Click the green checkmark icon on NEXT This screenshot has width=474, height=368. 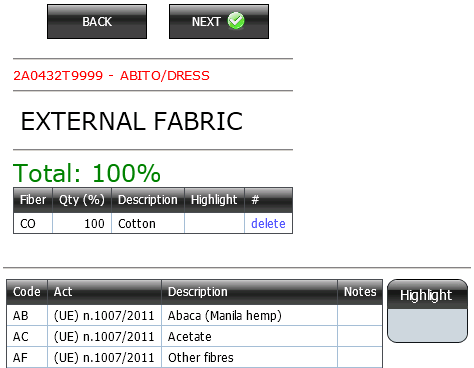[236, 21]
